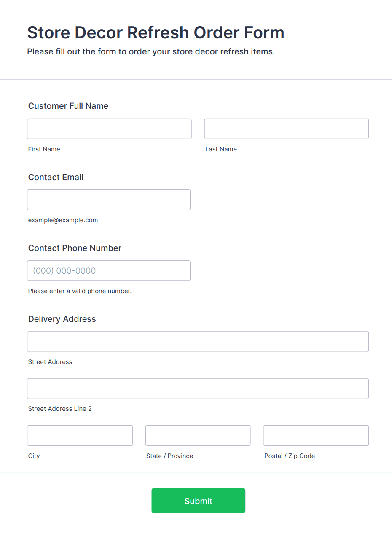Click the "State / Province" sub-label
Screen dimensions: 392x534
click(x=169, y=456)
